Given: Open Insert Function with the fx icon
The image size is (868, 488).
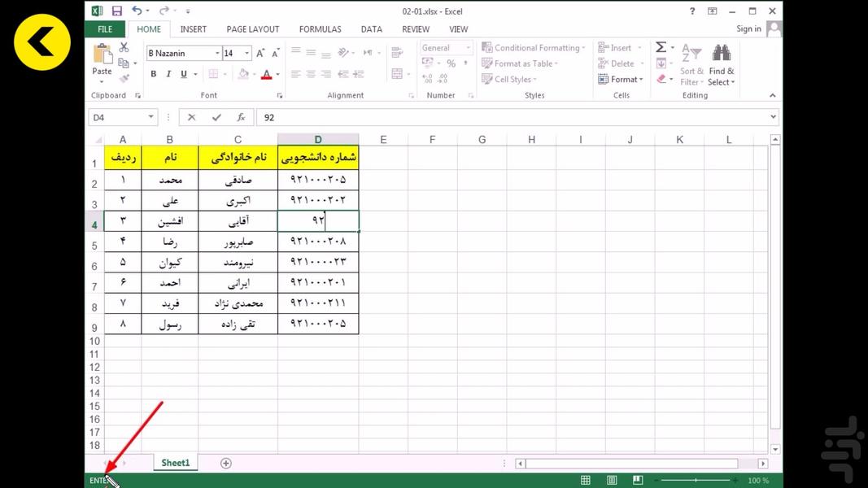Looking at the screenshot, I should click(241, 117).
